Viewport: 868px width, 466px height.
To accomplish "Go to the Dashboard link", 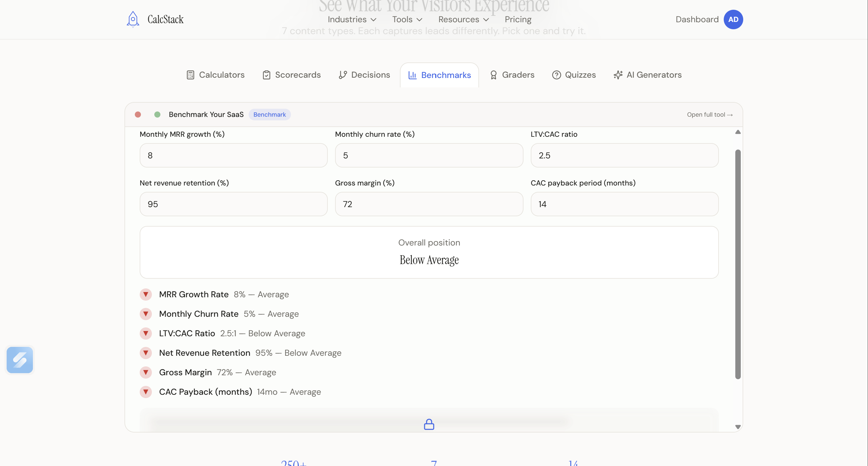I will (x=697, y=19).
